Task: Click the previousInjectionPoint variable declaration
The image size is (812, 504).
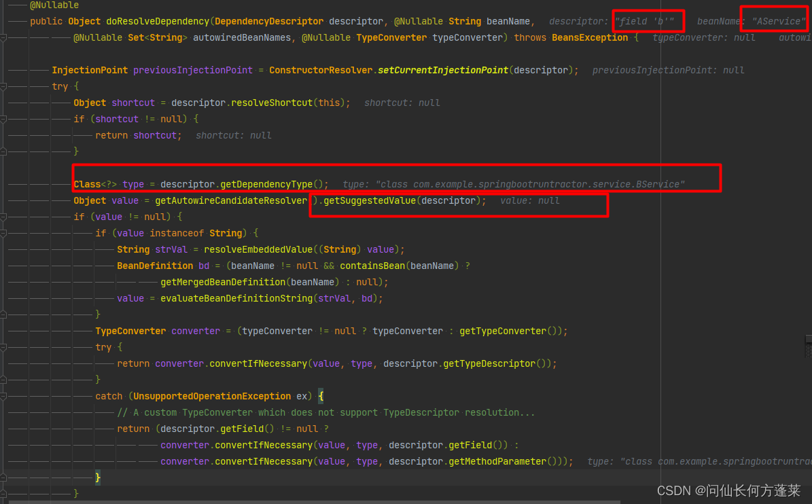Action: [x=193, y=71]
